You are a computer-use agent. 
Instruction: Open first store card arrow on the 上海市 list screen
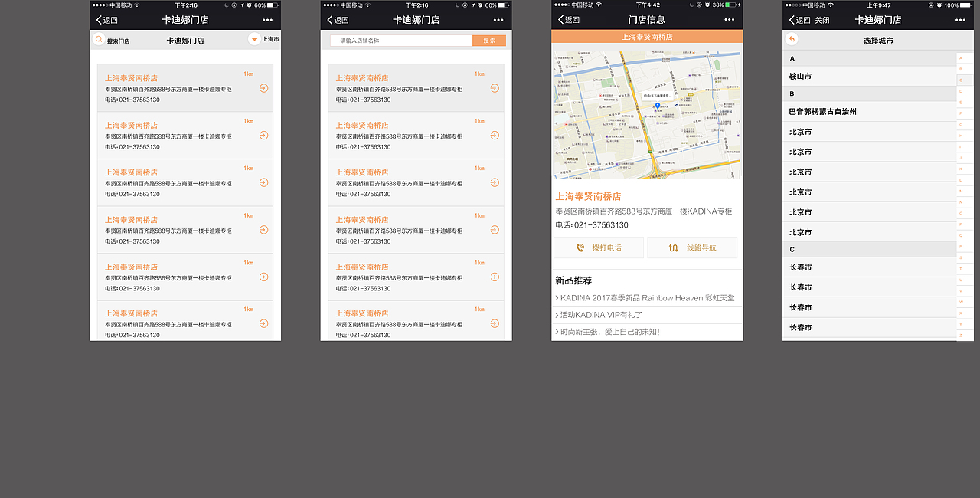(x=263, y=88)
